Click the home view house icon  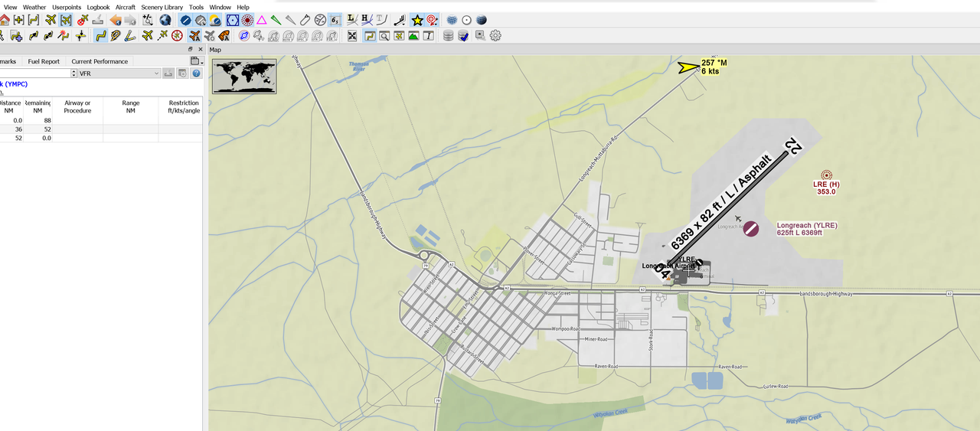click(4, 20)
